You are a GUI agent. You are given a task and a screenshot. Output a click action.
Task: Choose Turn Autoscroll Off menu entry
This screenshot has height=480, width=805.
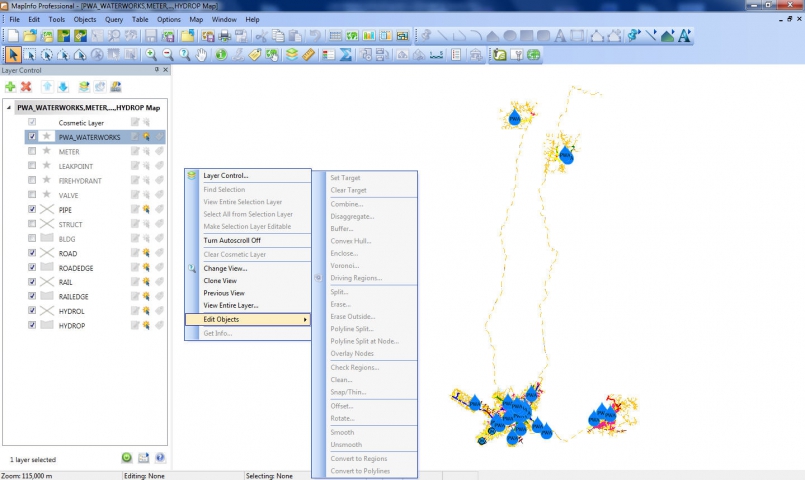point(248,240)
